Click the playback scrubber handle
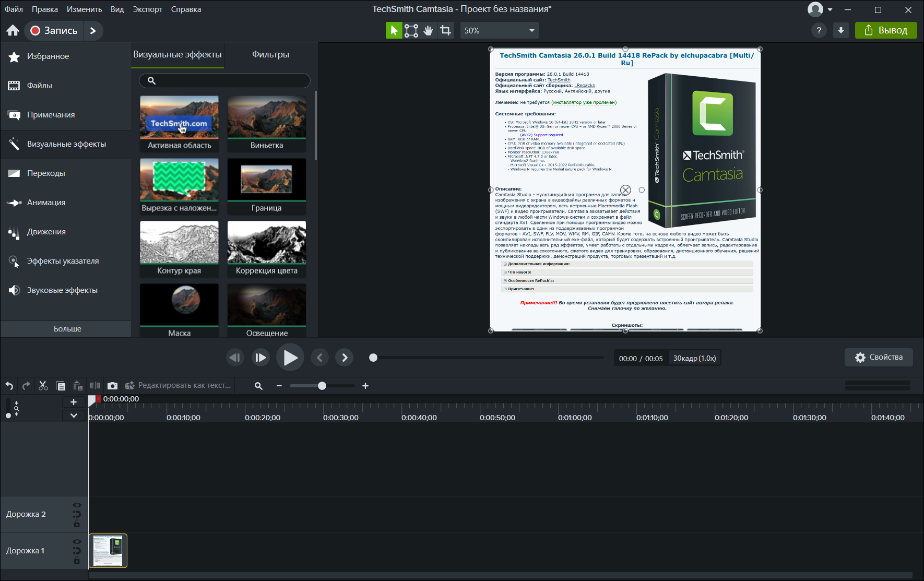924x581 pixels. point(373,358)
